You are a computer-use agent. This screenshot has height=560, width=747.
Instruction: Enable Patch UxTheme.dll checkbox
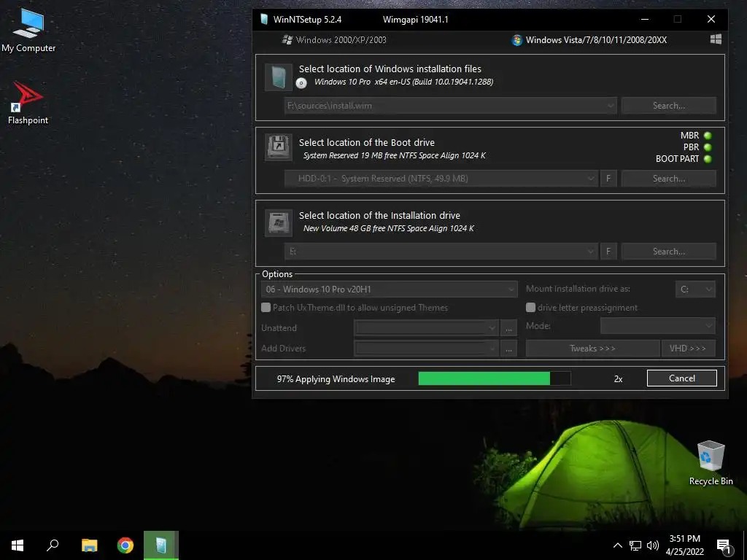(266, 308)
